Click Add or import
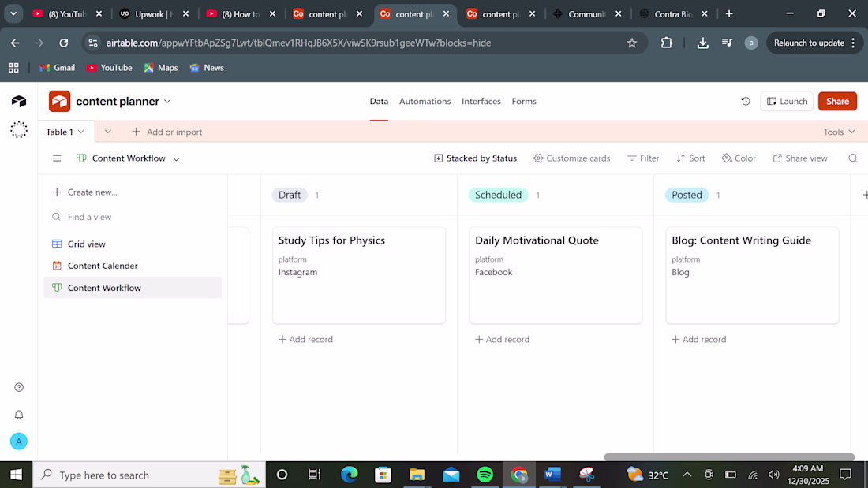 [x=166, y=132]
